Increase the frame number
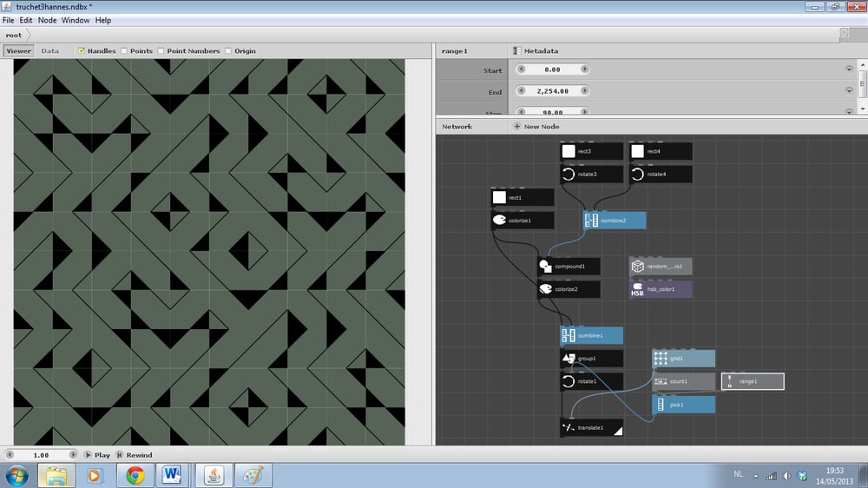Image resolution: width=868 pixels, height=488 pixels. (x=73, y=455)
